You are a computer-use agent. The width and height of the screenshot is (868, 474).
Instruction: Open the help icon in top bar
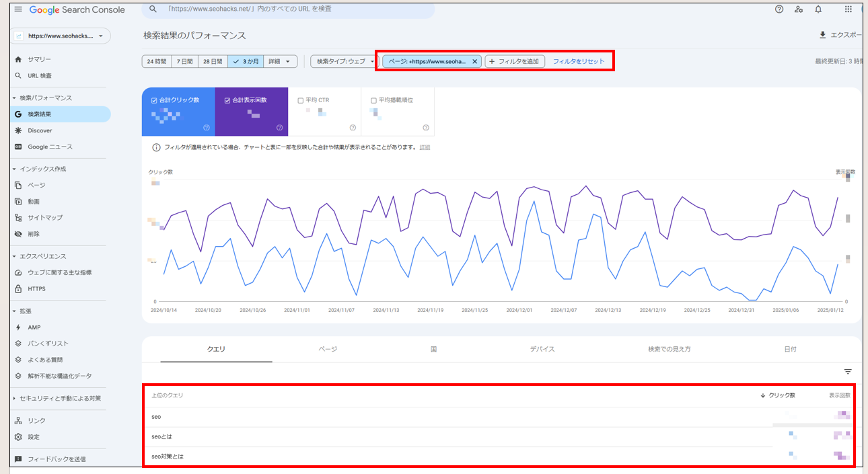779,9
